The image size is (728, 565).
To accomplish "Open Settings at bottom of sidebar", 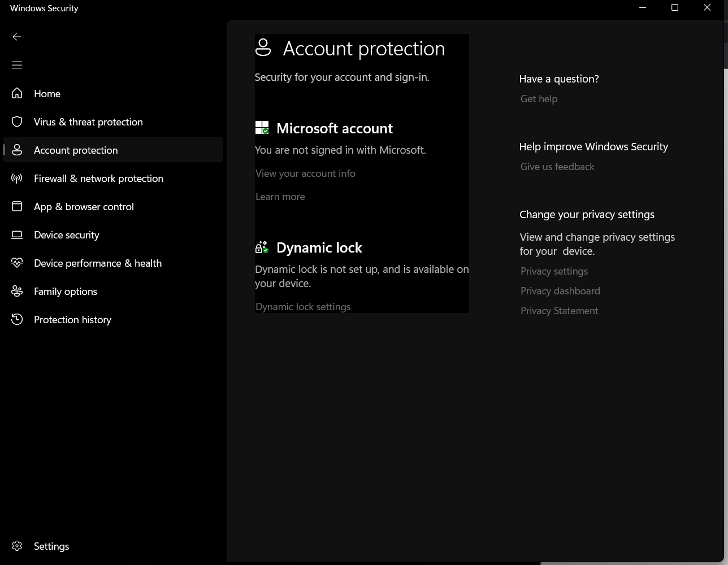I will [113, 546].
